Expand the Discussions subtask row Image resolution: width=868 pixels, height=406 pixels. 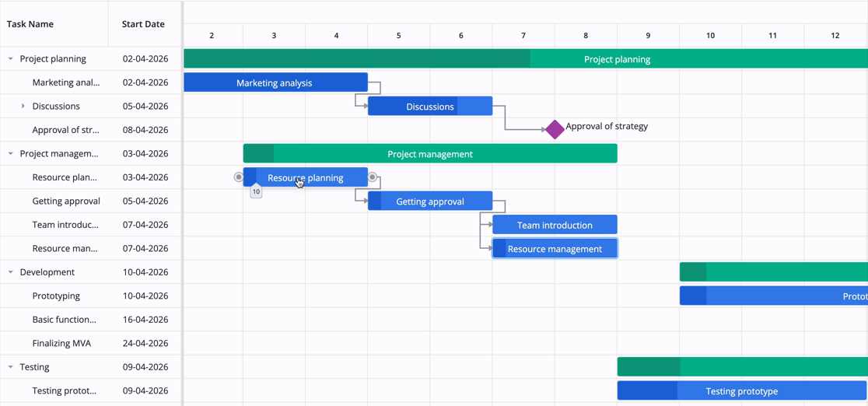(23, 106)
